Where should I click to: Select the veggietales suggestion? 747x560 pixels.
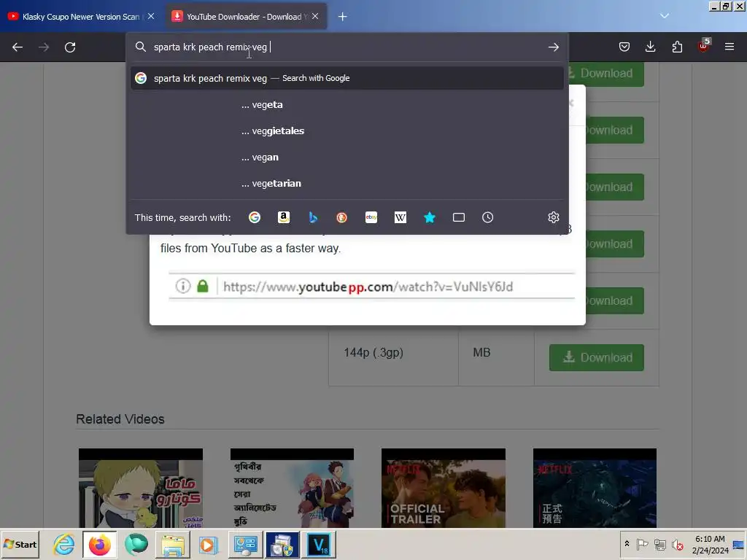347,131
